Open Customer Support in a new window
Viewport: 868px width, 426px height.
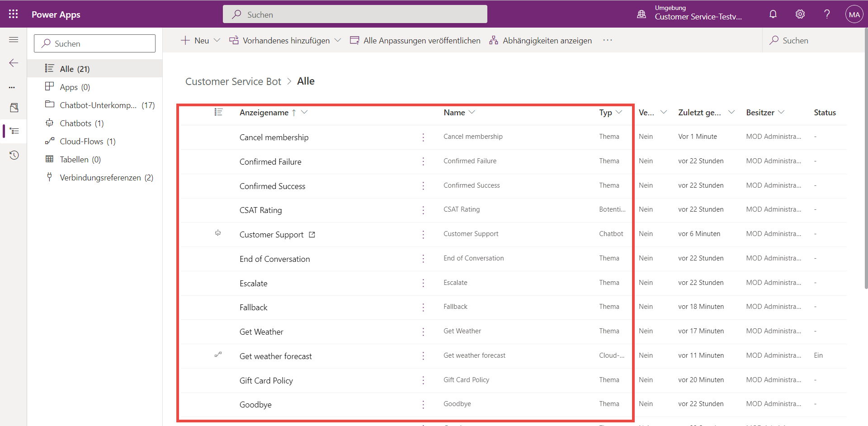[311, 235]
